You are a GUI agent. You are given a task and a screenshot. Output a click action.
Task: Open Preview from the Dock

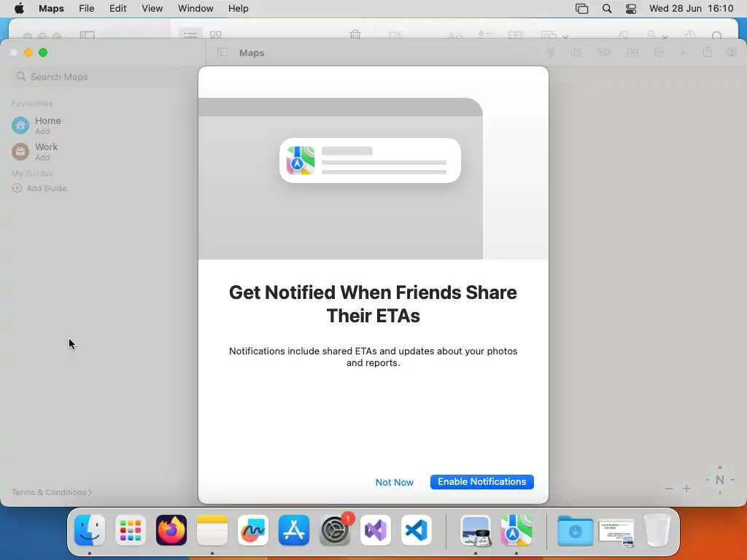pos(476,530)
